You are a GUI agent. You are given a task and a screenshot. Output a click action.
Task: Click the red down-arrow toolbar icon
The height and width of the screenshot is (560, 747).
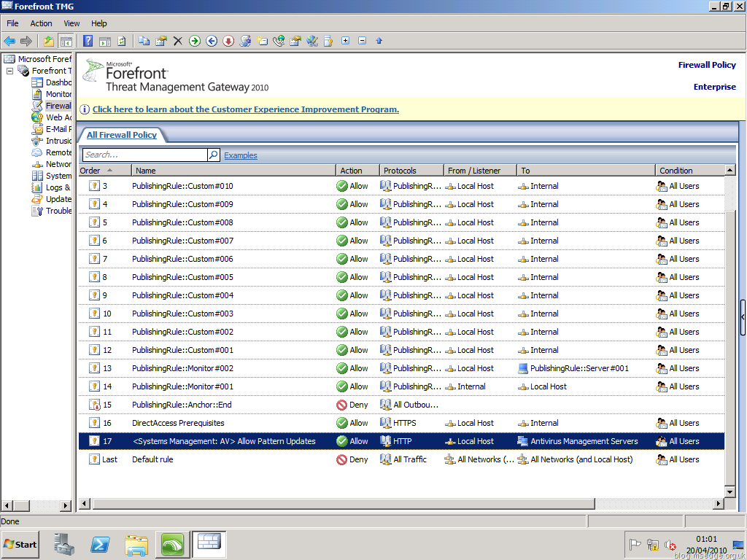(228, 41)
